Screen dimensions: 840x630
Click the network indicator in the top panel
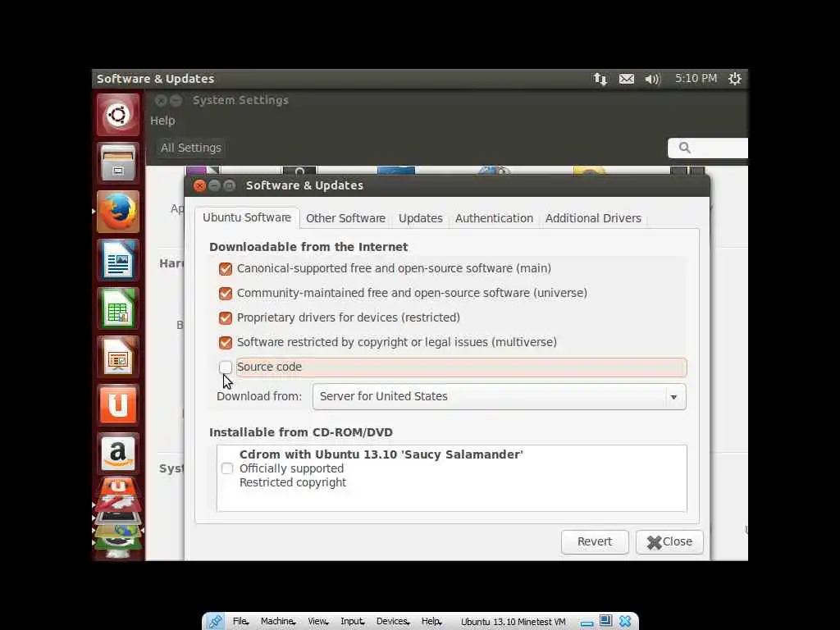tap(600, 79)
